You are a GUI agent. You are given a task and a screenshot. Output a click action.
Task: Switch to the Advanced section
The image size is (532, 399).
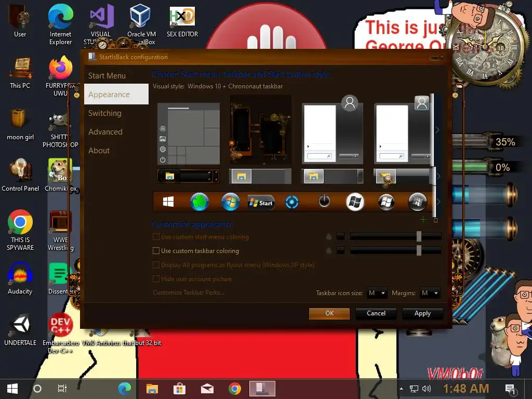[x=105, y=131]
